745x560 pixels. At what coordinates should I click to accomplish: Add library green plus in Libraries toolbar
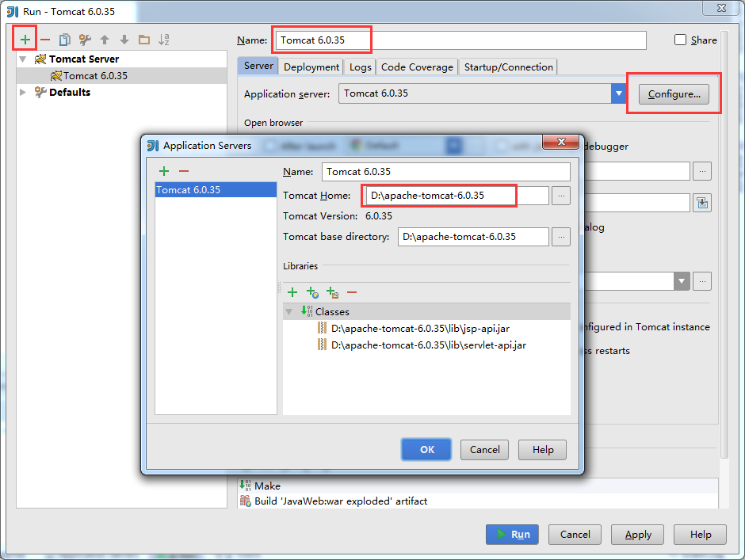click(292, 292)
